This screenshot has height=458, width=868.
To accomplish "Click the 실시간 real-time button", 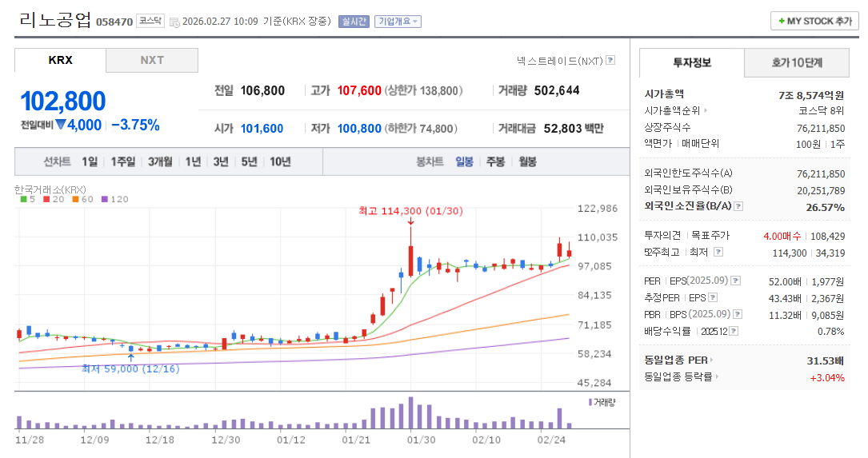I will pyautogui.click(x=354, y=22).
